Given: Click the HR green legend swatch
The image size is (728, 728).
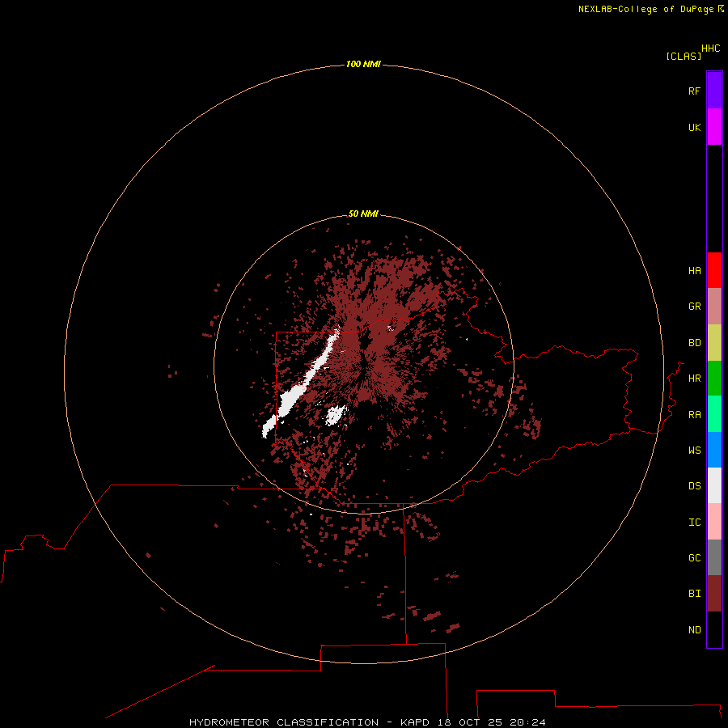Looking at the screenshot, I should click(714, 379).
